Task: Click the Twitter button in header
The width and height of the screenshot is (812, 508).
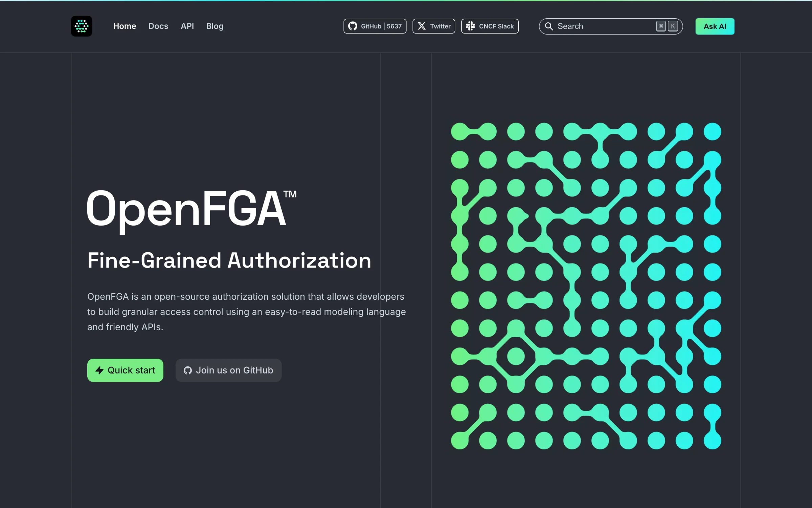Action: tap(434, 26)
